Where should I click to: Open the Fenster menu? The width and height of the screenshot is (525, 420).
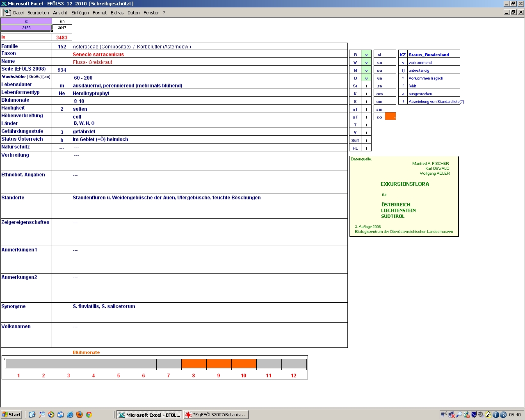pyautogui.click(x=151, y=13)
